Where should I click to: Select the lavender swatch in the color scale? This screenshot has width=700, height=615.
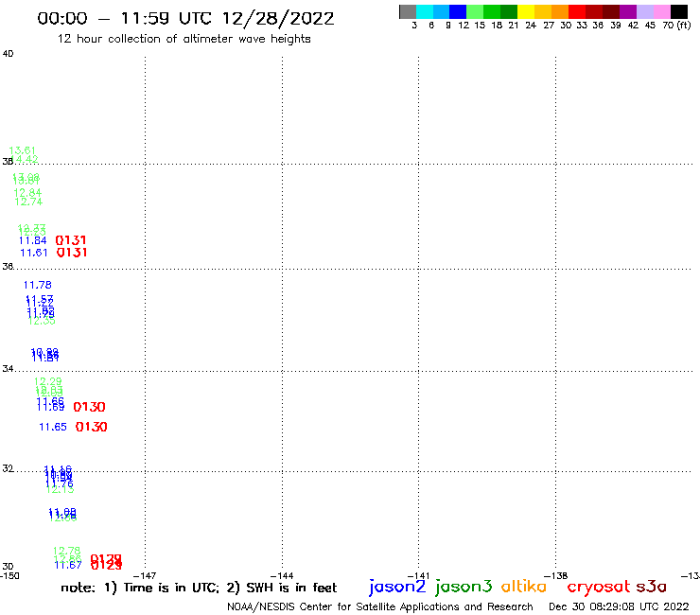coord(644,11)
